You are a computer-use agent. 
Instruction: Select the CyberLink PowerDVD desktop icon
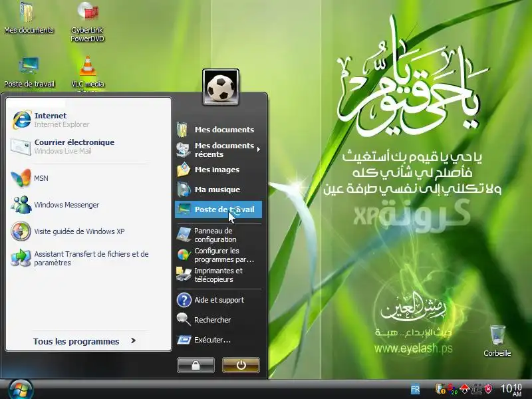[x=87, y=22]
